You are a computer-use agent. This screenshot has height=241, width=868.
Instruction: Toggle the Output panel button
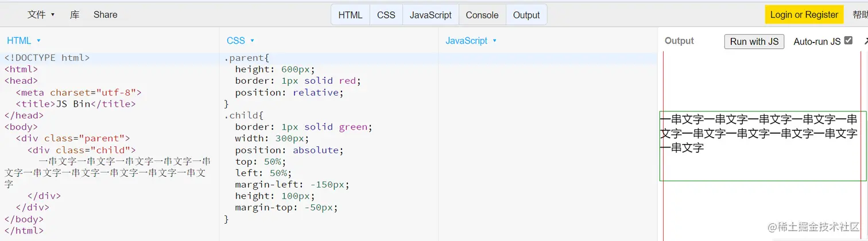526,15
